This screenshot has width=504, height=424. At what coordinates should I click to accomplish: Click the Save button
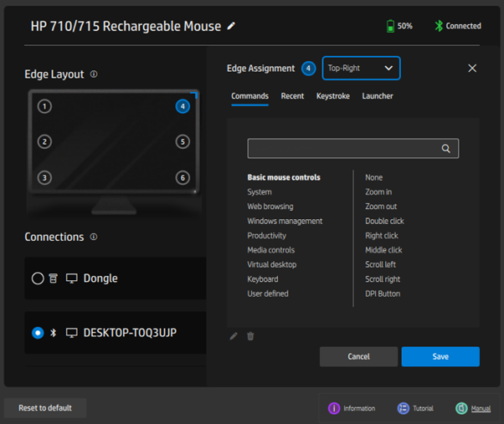tap(440, 356)
